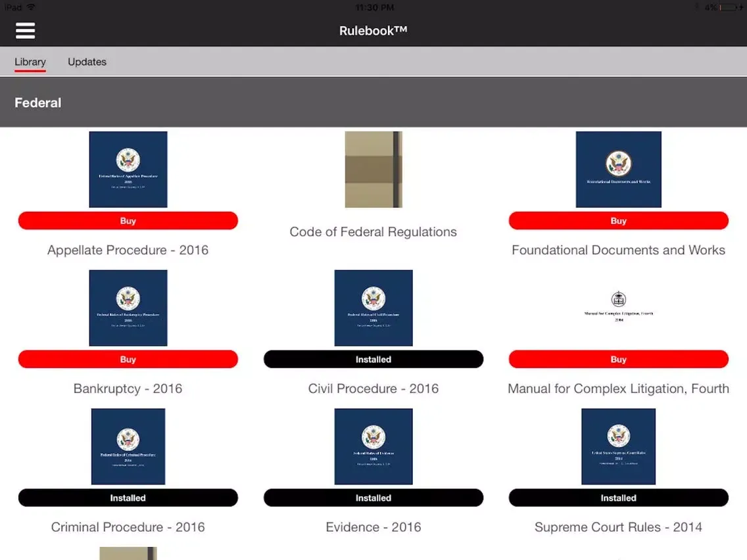Switch to the Updates tab
747x560 pixels.
click(x=87, y=62)
